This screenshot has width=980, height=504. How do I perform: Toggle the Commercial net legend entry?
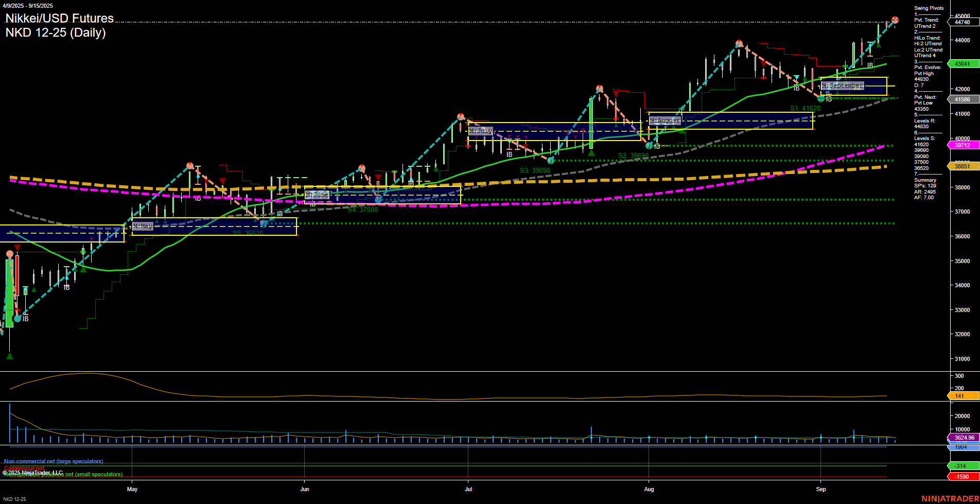pyautogui.click(x=25, y=468)
